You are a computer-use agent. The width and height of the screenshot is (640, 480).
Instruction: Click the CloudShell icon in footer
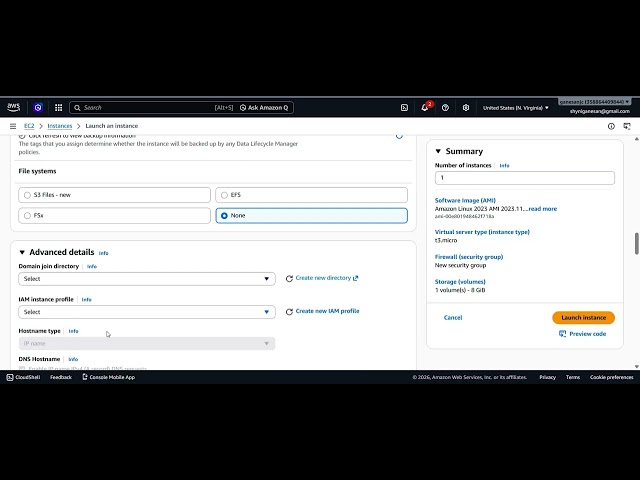click(10, 377)
